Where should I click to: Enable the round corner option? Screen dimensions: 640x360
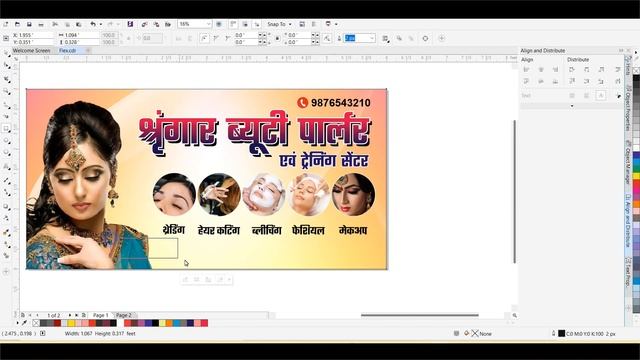(x=204, y=38)
